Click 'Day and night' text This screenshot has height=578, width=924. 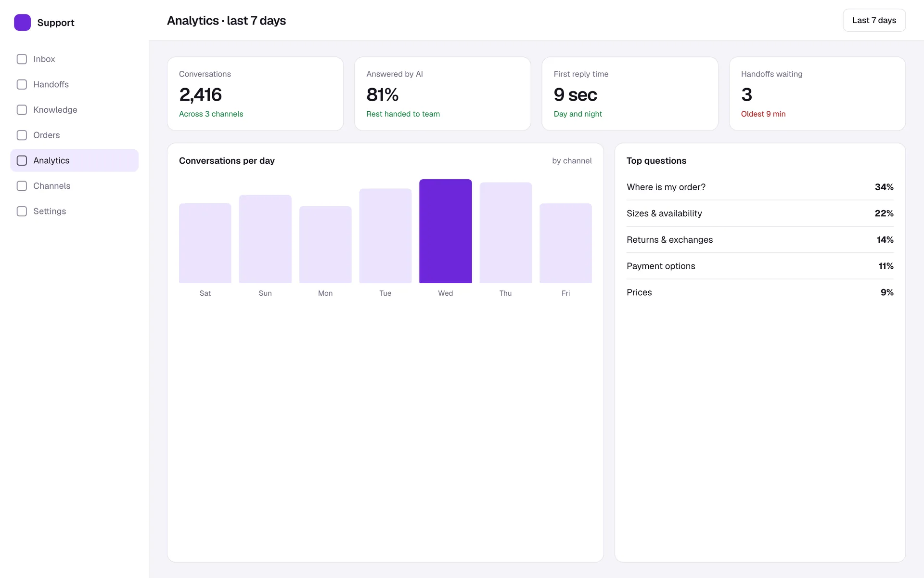point(577,114)
